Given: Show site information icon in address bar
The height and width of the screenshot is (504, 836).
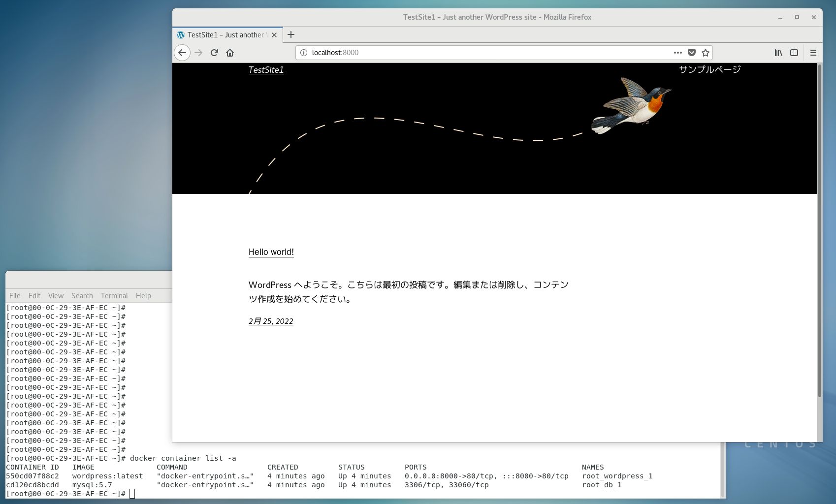Looking at the screenshot, I should pos(304,53).
